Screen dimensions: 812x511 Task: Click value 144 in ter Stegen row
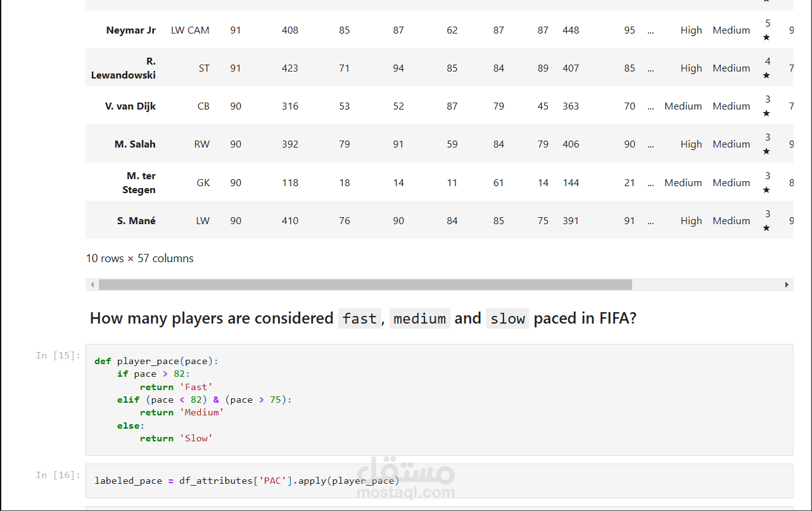[x=571, y=182]
